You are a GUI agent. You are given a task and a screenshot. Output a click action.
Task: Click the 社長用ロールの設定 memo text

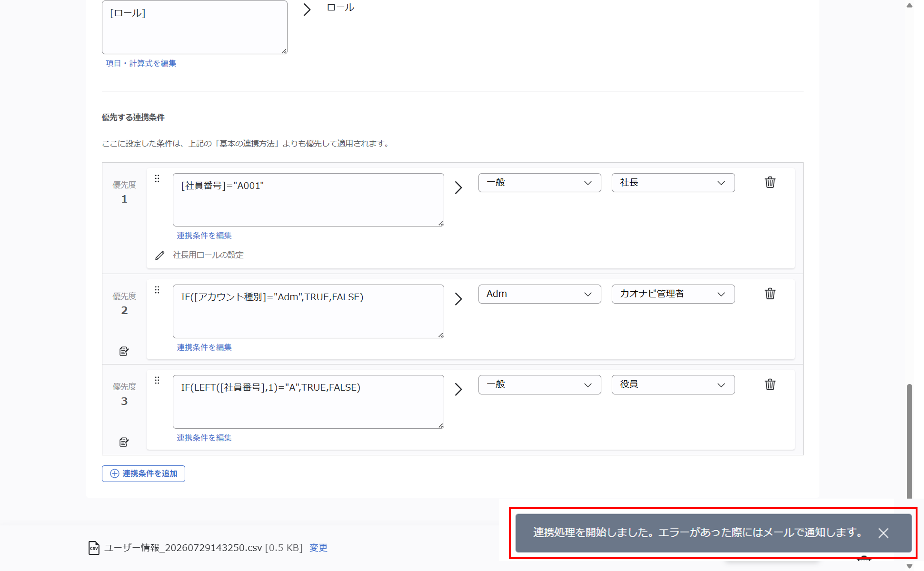pos(208,255)
